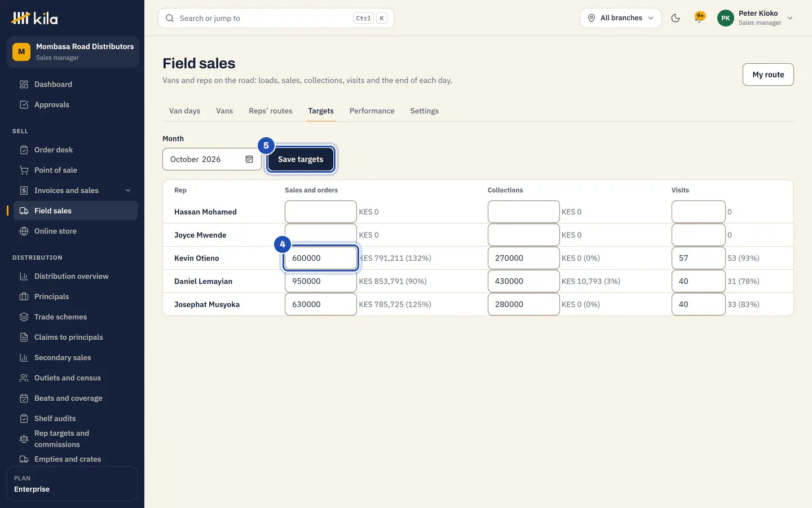
Task: Switch to the Van days tab
Action: (x=184, y=111)
